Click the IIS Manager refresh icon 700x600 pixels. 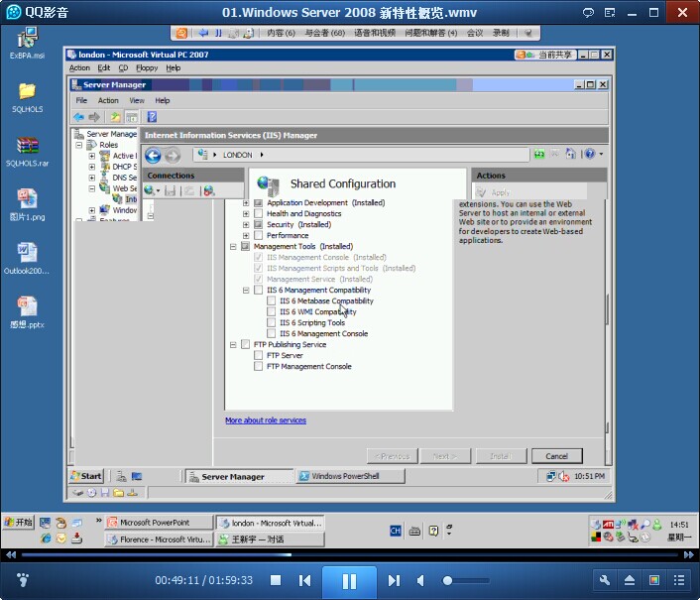tap(539, 154)
